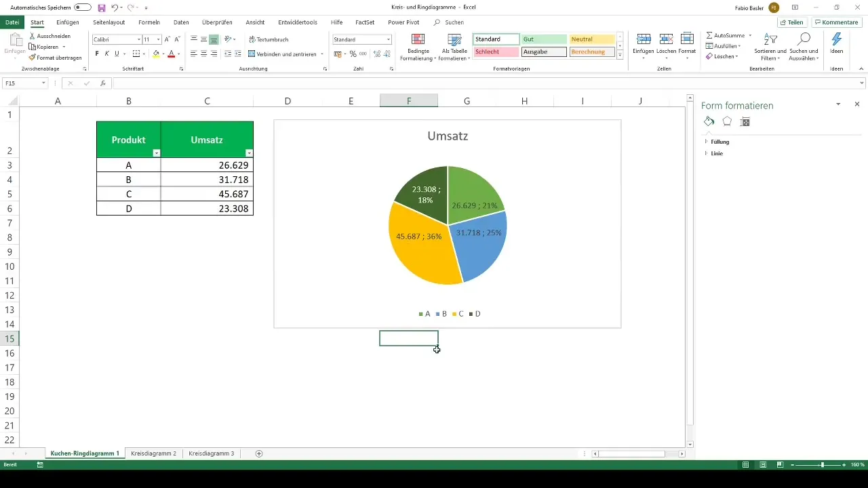Click the Zellen Löschen icon
This screenshot has height=488, width=868.
tap(666, 39)
